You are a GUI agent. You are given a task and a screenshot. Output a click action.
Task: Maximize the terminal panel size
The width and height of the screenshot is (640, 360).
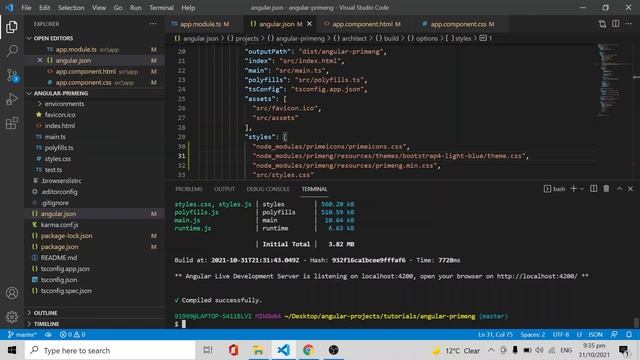pyautogui.click(x=619, y=189)
